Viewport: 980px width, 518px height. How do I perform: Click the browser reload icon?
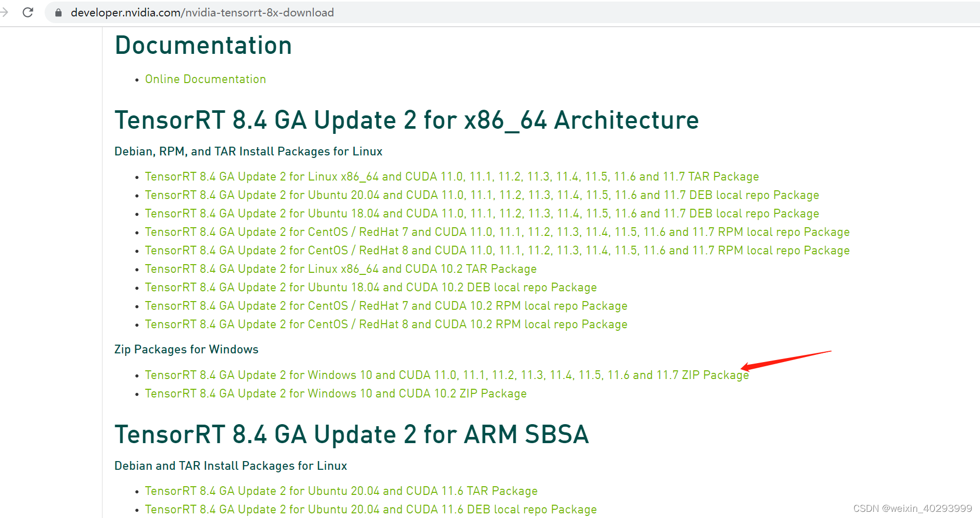[x=28, y=12]
